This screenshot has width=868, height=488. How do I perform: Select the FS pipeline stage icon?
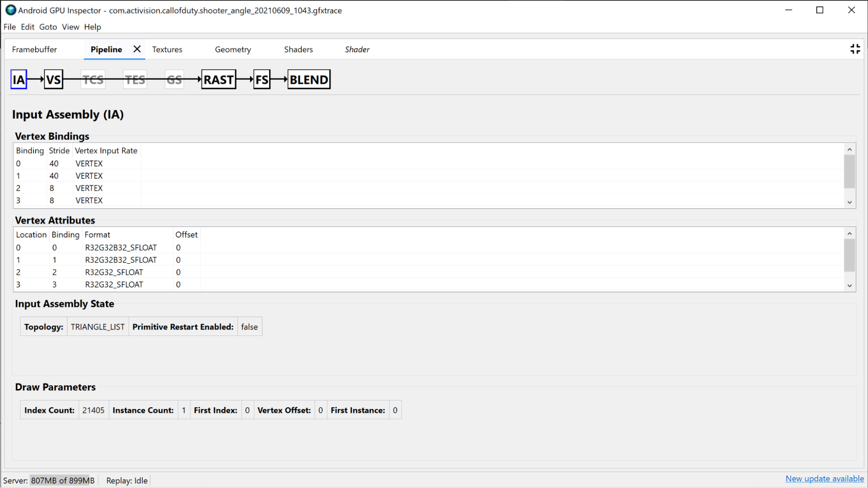261,79
